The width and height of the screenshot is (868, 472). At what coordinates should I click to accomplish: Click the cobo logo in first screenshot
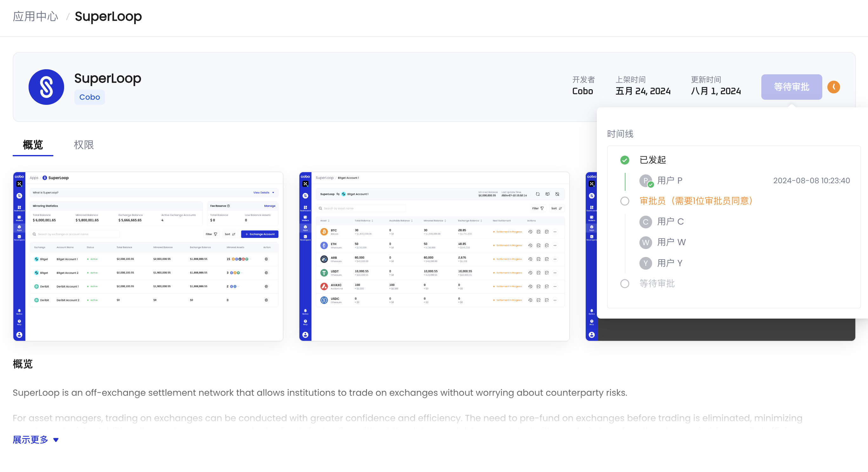pos(19,177)
